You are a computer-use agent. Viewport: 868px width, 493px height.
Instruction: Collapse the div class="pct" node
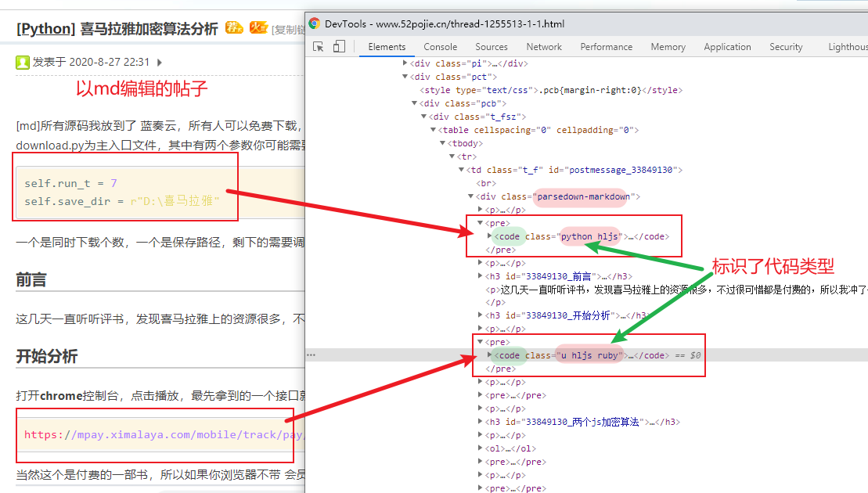click(405, 77)
